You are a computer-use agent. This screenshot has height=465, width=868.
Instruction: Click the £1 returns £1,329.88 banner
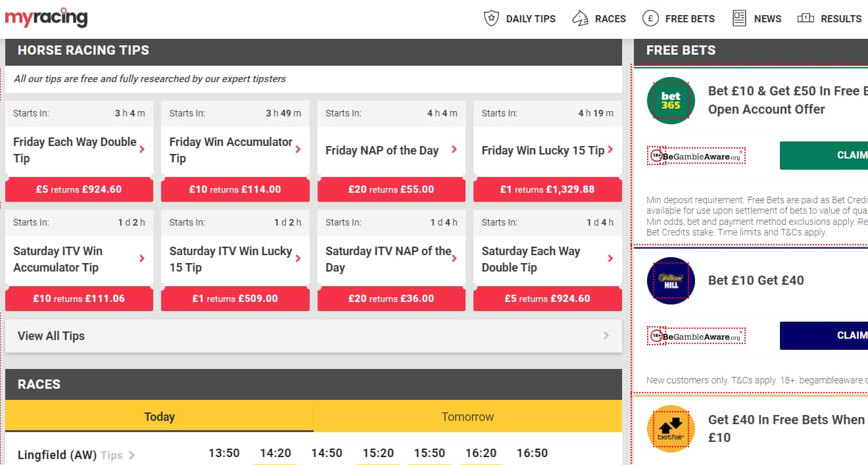547,189
